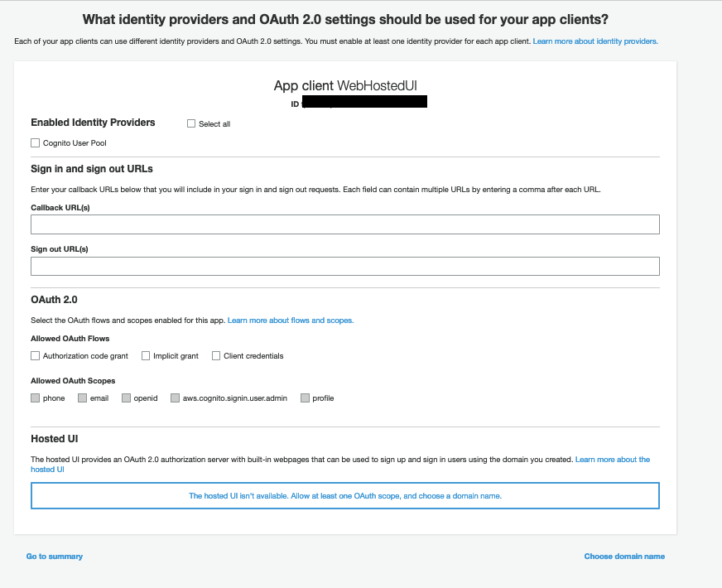The width and height of the screenshot is (722, 588).
Task: Check the profile scope checkbox
Action: (x=305, y=398)
